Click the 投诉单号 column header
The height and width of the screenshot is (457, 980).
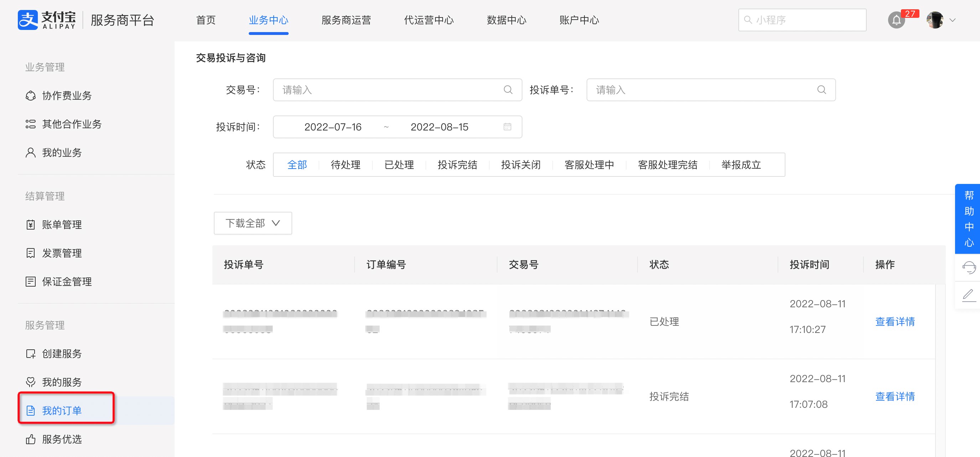243,265
